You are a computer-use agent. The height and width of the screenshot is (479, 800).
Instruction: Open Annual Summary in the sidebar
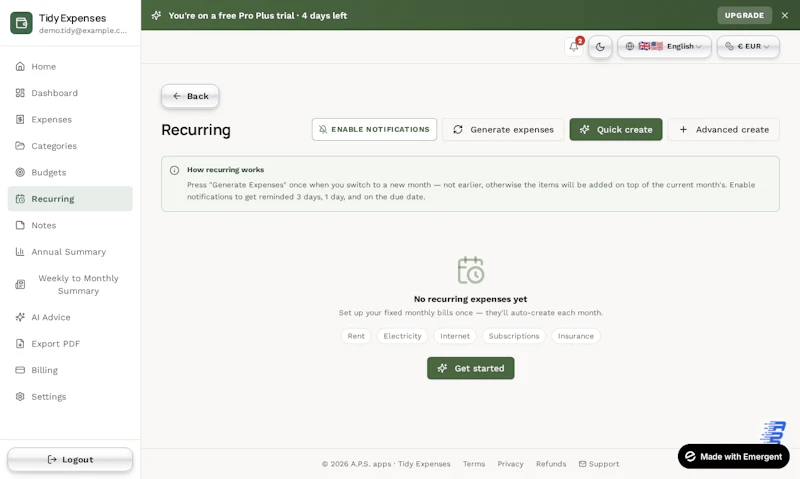coord(70,252)
